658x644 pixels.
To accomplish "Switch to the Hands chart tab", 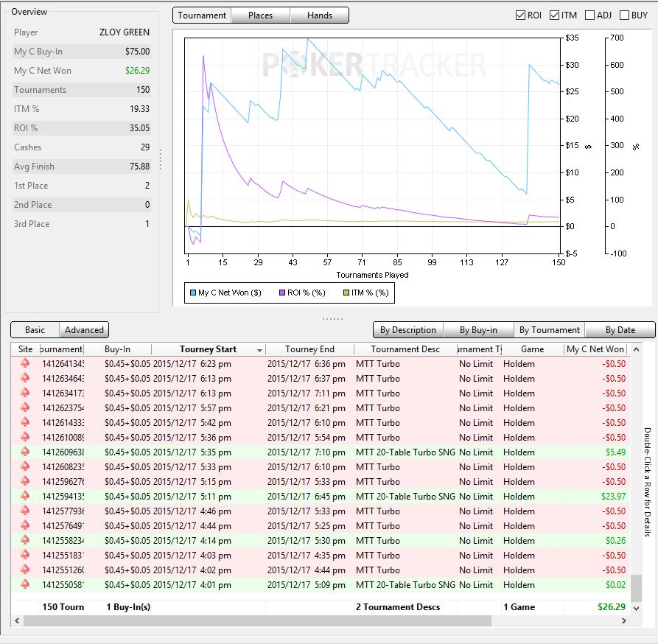I will point(319,15).
